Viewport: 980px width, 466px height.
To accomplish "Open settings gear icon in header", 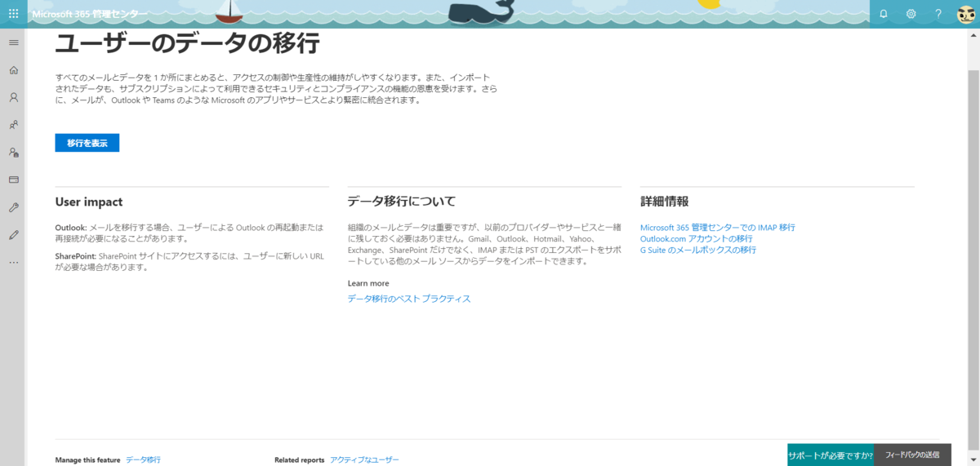I will click(x=911, y=14).
